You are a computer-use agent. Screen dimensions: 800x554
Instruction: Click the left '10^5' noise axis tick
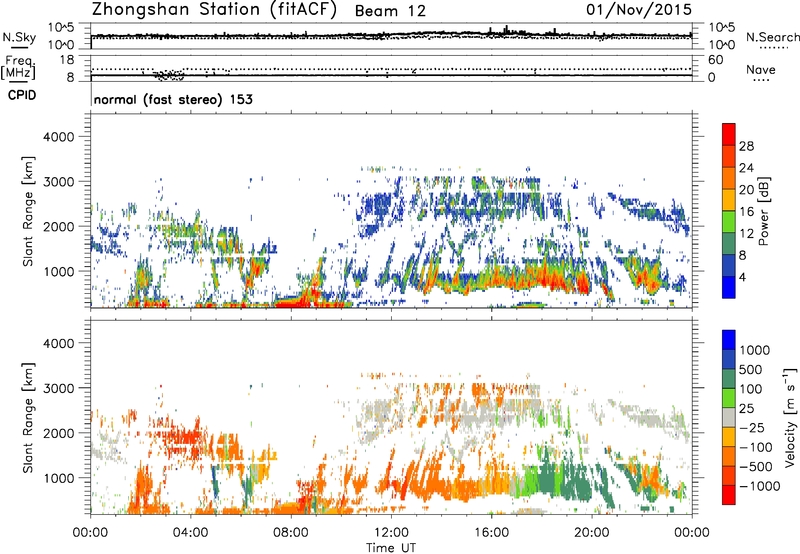[x=61, y=28]
